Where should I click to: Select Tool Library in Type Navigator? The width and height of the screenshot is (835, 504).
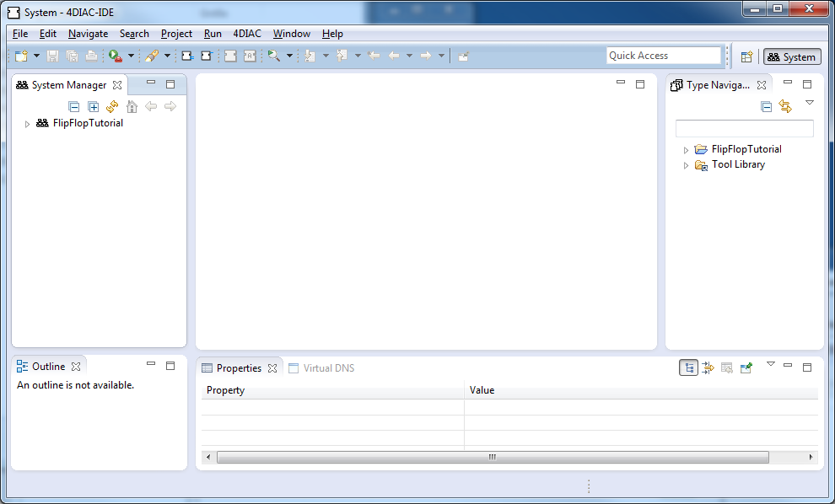(x=738, y=164)
